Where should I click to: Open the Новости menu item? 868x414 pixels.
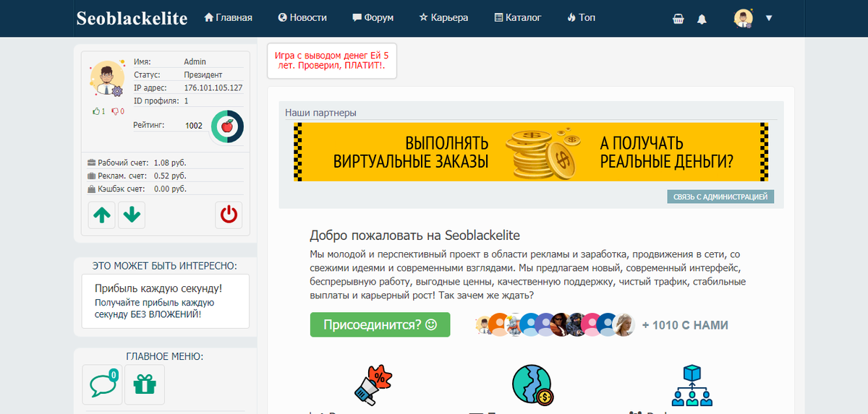[302, 17]
